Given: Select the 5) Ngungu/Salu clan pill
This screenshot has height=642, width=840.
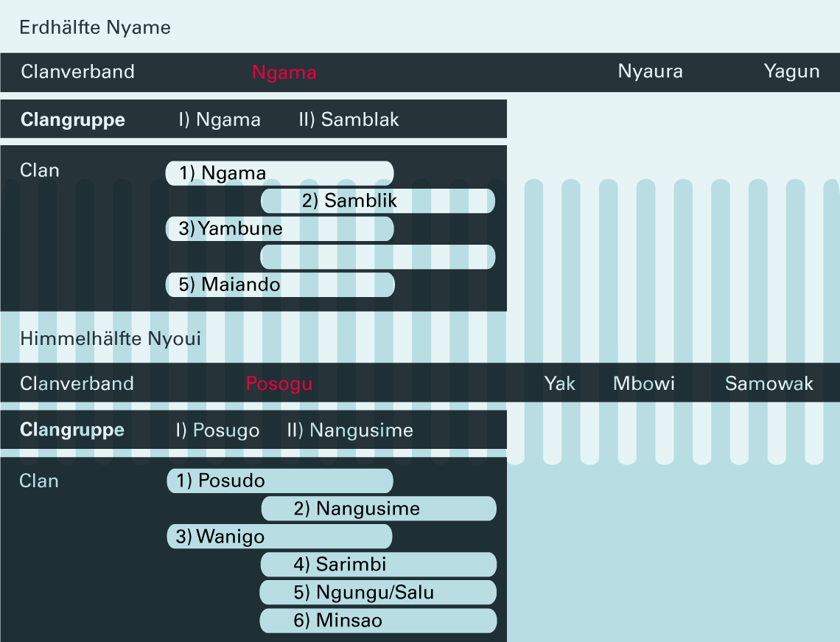Looking at the screenshot, I should click(378, 593).
